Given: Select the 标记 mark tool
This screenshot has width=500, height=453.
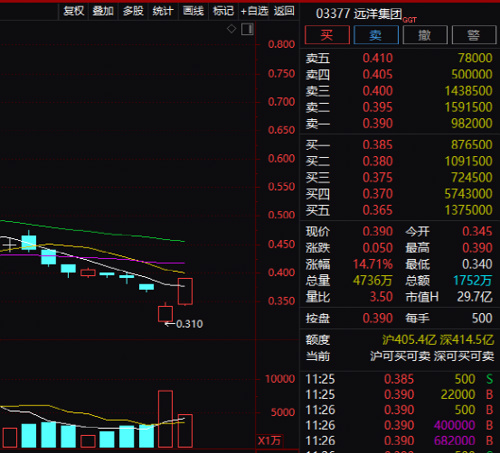Looking at the screenshot, I should click(223, 11).
